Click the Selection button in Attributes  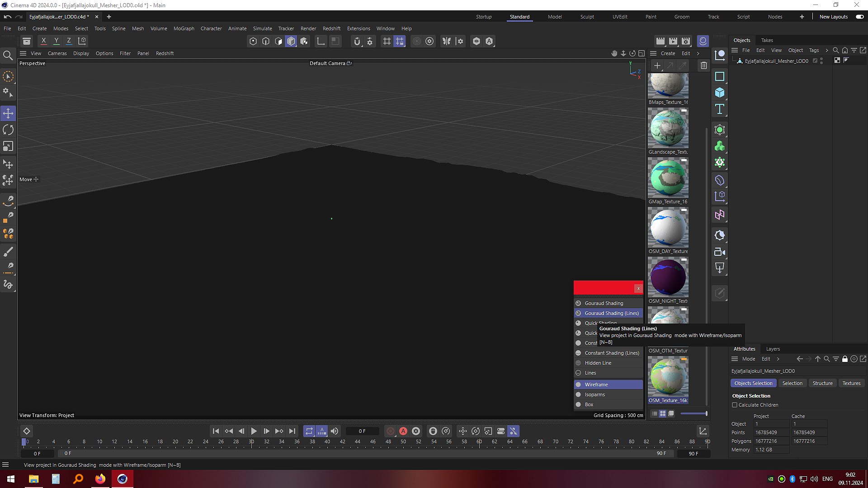tap(792, 383)
